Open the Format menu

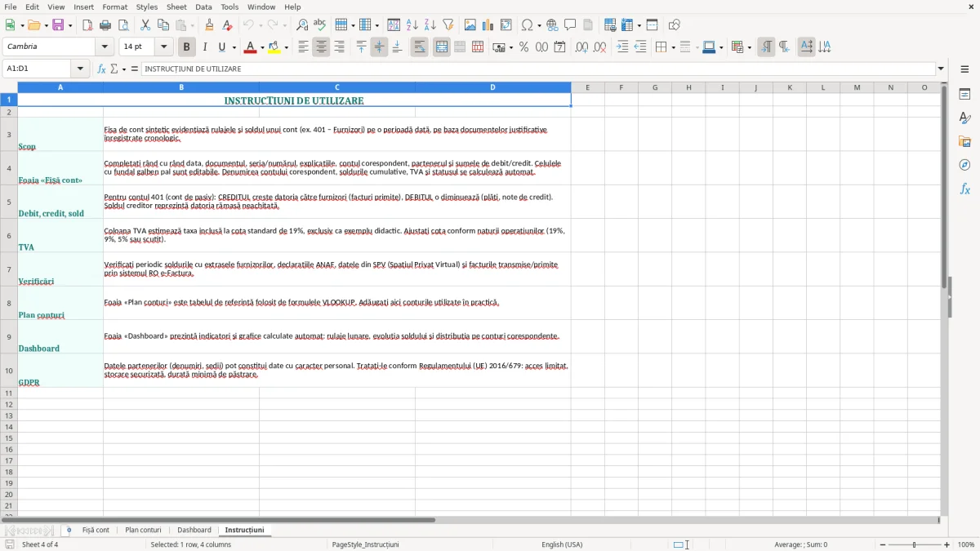click(x=115, y=7)
